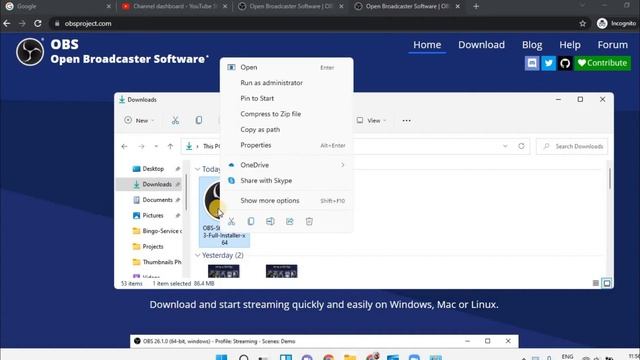Open the Blog link on OBS site
The width and height of the screenshot is (640, 360).
(x=532, y=44)
